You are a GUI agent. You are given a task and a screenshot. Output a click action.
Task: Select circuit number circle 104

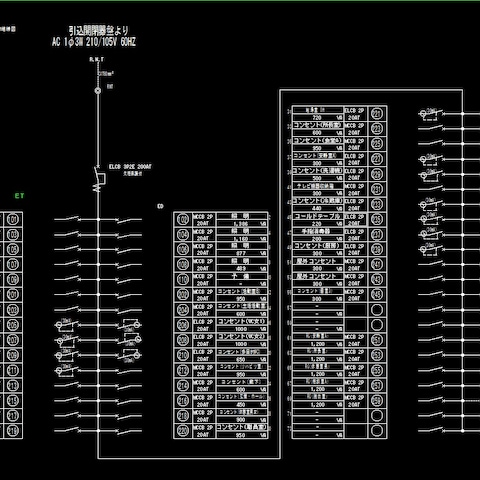(183, 234)
